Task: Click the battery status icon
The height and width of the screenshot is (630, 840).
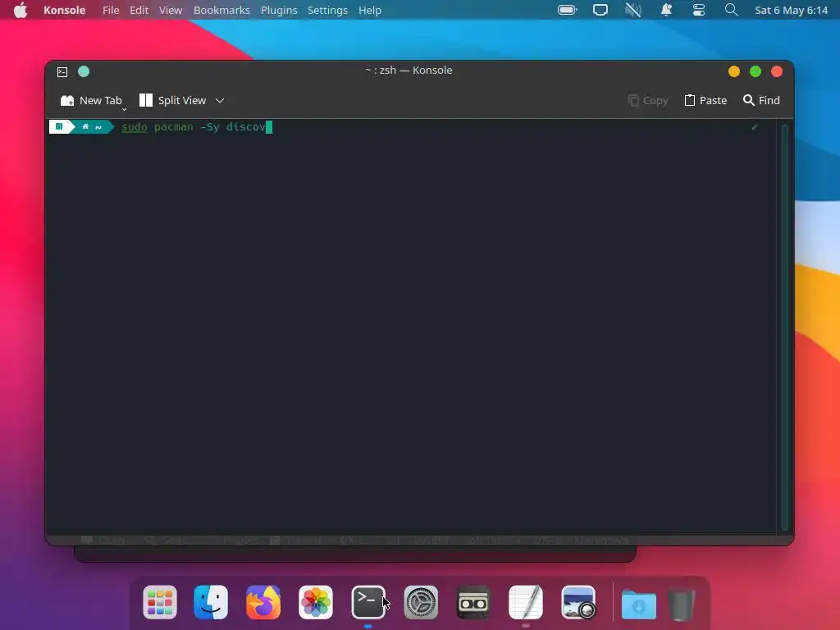Action: (x=568, y=10)
